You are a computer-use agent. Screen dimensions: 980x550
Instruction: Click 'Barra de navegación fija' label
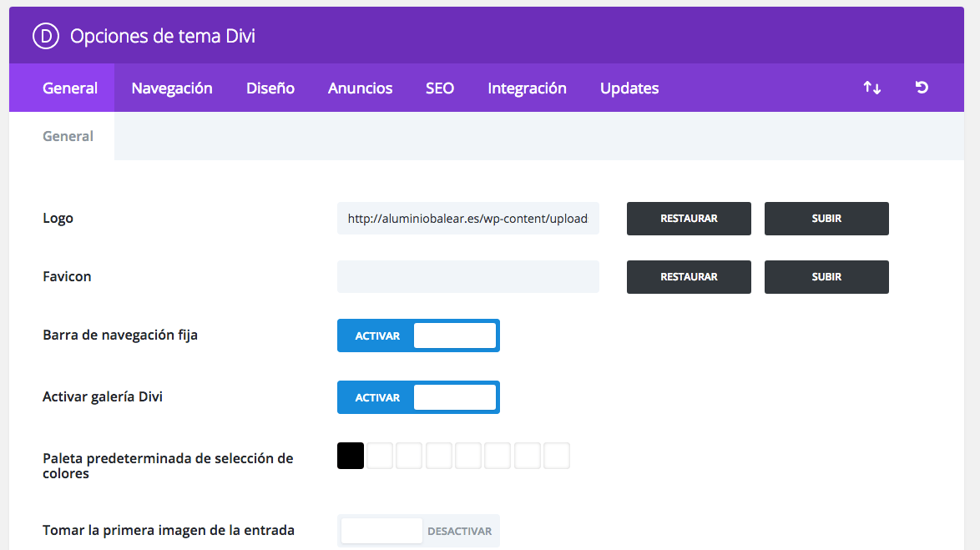120,335
